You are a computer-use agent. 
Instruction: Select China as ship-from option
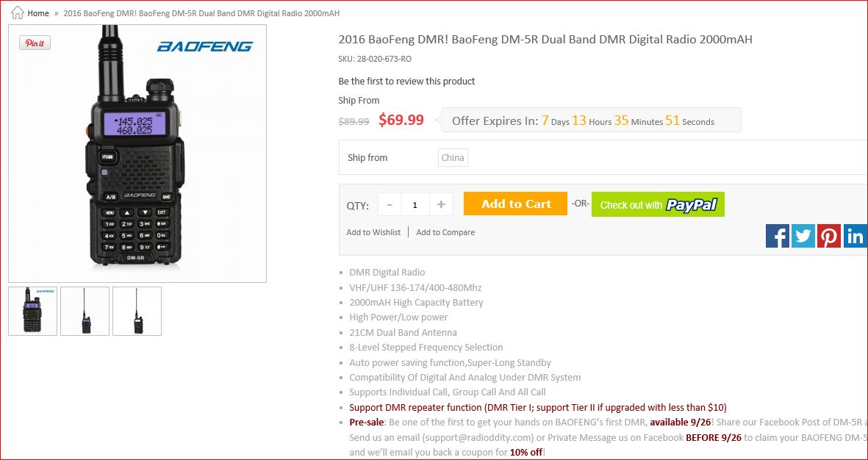coord(453,158)
